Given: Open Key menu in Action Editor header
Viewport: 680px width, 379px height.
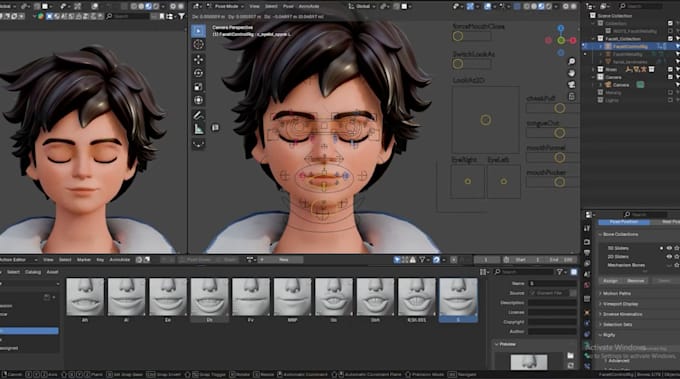Looking at the screenshot, I should tap(100, 260).
